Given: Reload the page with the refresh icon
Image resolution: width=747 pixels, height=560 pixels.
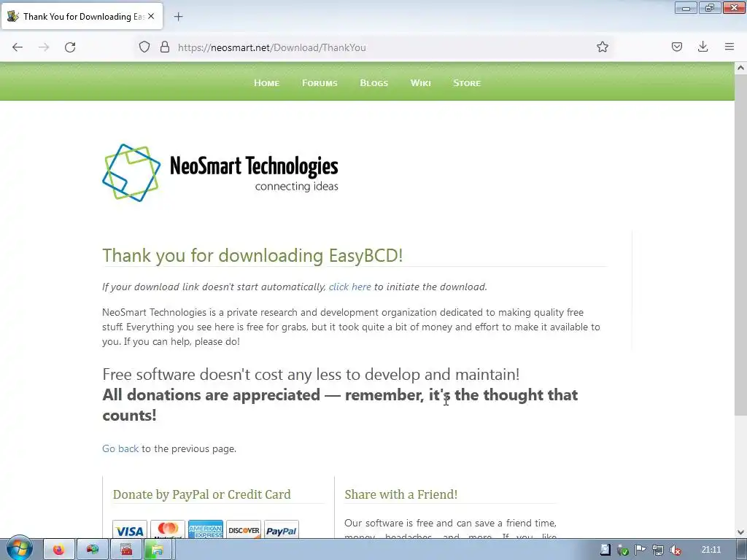Looking at the screenshot, I should (70, 47).
